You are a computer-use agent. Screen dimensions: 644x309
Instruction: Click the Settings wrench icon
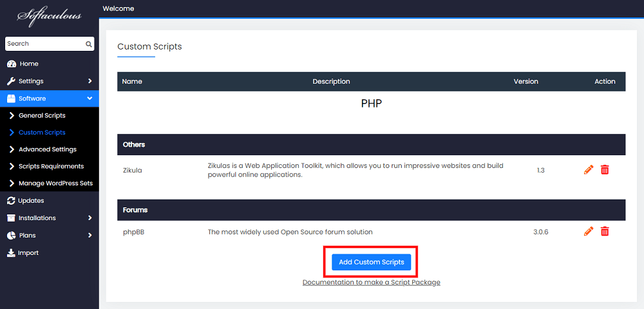tap(11, 81)
